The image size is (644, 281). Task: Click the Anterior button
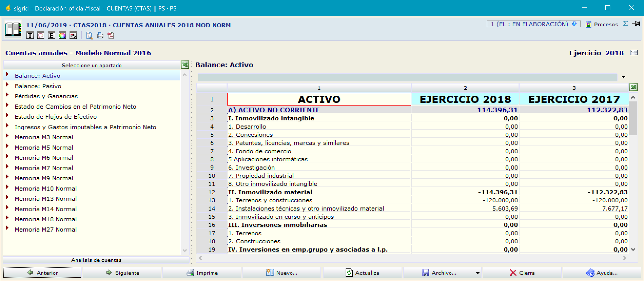pyautogui.click(x=42, y=273)
